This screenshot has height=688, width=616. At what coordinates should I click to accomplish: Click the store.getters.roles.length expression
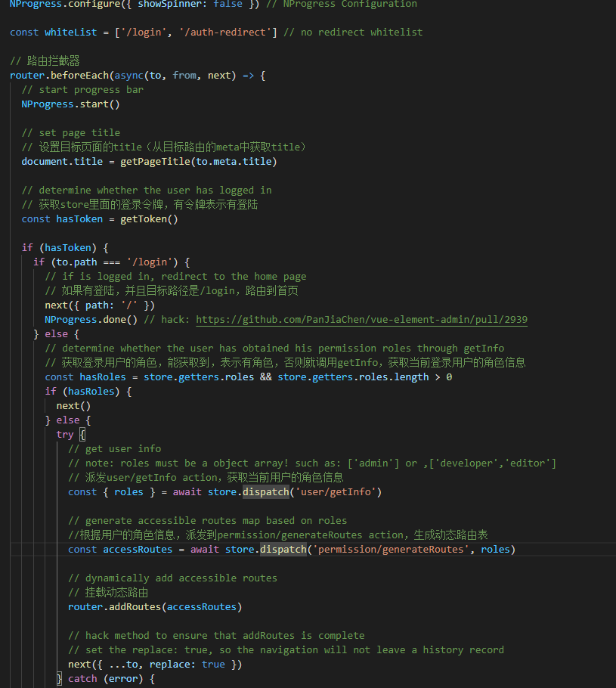[x=353, y=377]
